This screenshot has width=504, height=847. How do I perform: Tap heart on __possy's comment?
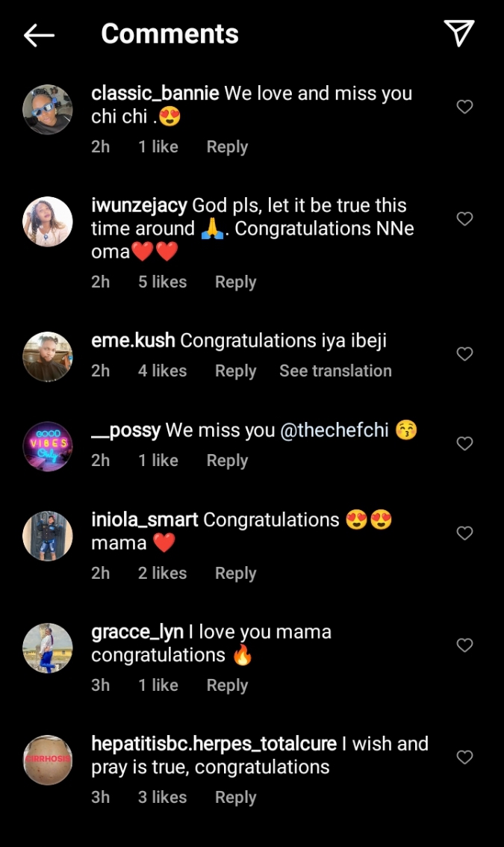pyautogui.click(x=464, y=444)
